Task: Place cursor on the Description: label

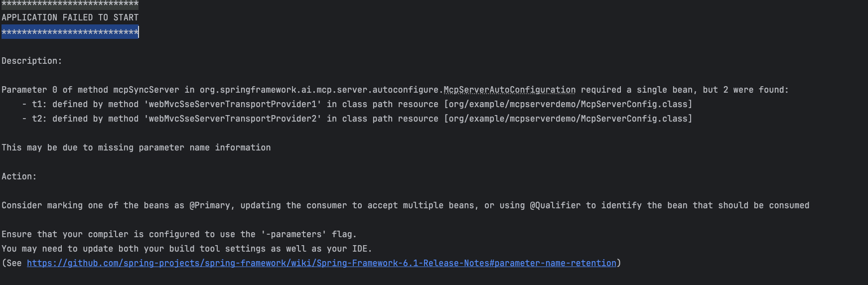Action: tap(32, 61)
